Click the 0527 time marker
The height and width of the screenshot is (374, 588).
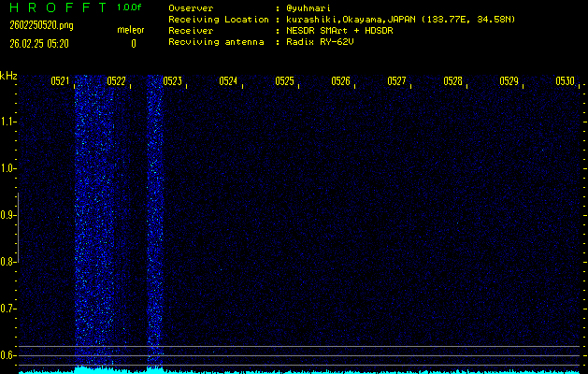396,81
